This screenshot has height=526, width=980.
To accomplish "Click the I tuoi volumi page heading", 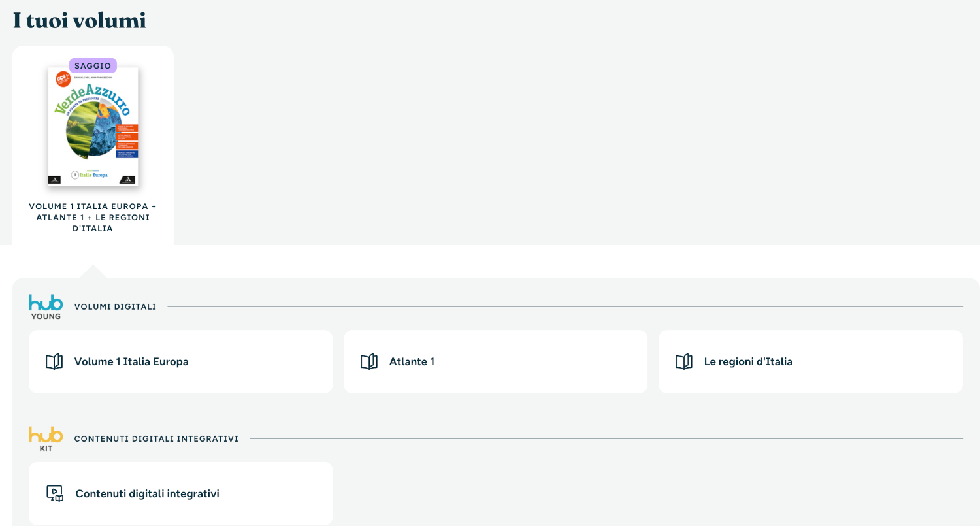I will point(80,20).
